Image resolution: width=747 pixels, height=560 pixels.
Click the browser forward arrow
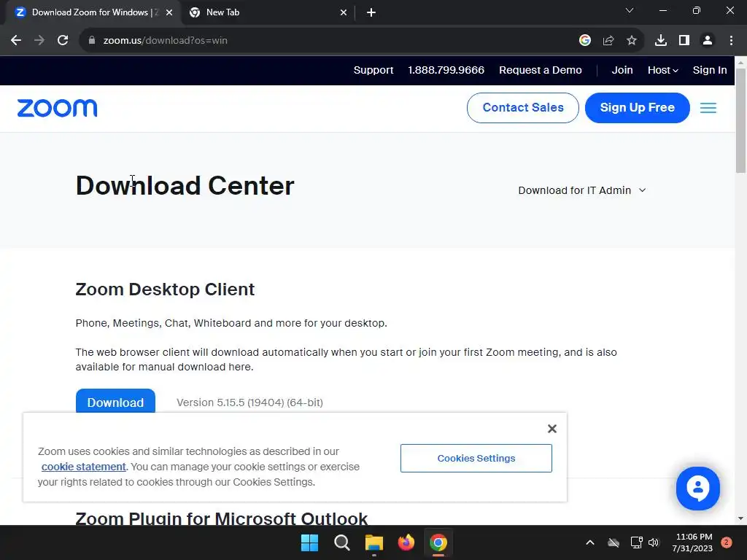(x=39, y=41)
